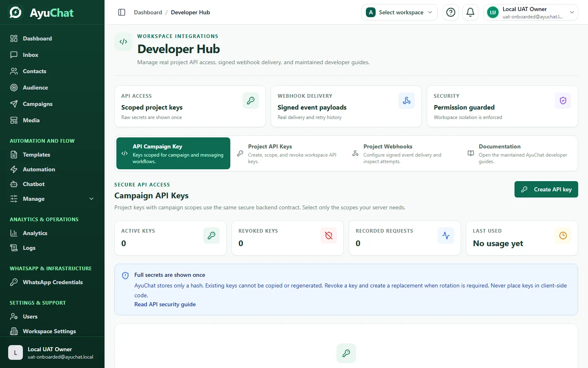The height and width of the screenshot is (368, 588).
Task: Go to Dashboard in the sidebar
Action: [x=52, y=38]
